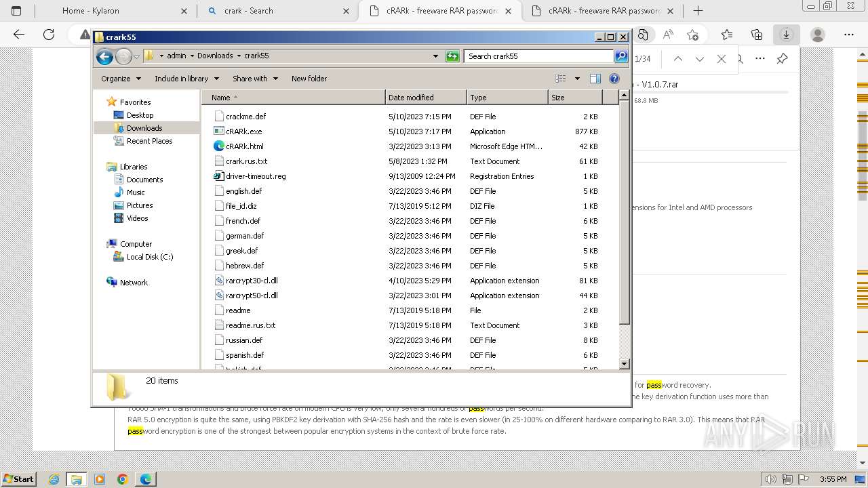
Task: Sort files by Type column
Action: (x=507, y=98)
